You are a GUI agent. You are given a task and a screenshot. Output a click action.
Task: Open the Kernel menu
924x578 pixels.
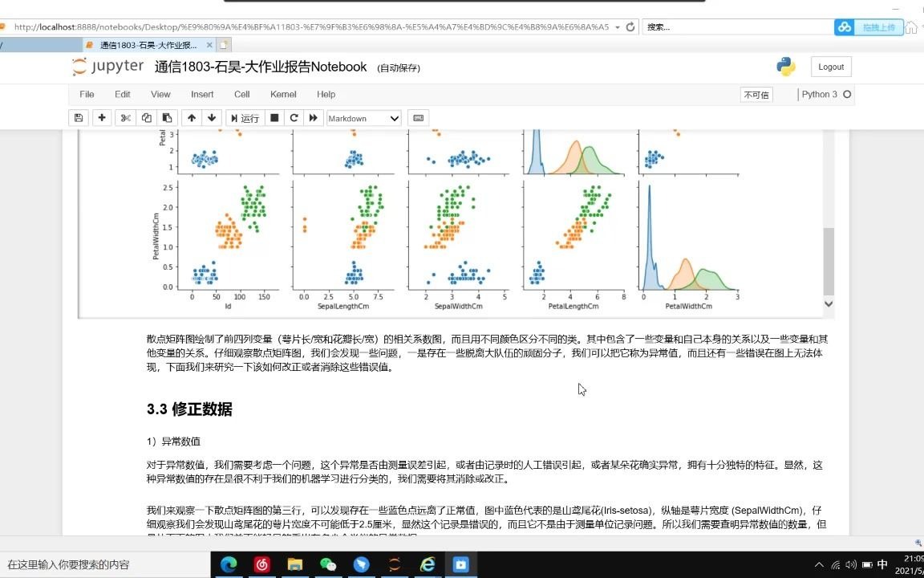click(282, 94)
